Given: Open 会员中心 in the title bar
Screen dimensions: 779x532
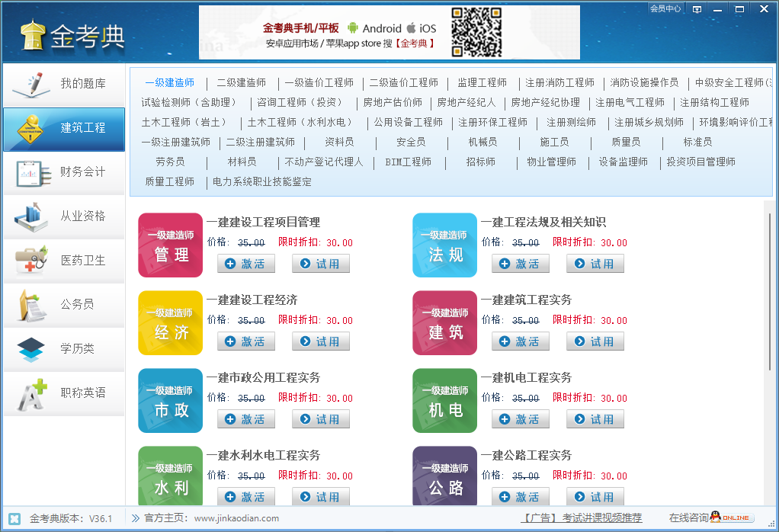Looking at the screenshot, I should click(x=665, y=8).
